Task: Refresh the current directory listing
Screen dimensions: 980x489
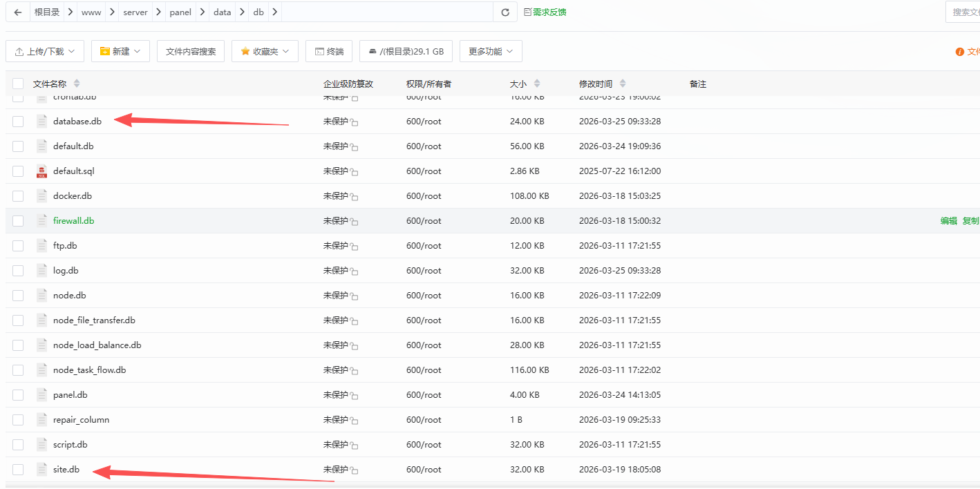Action: coord(506,12)
